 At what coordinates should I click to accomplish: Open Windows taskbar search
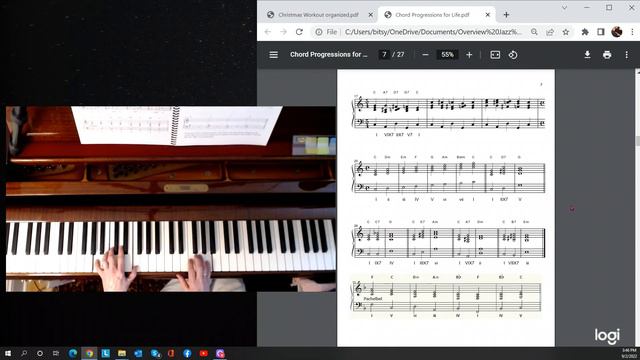[24, 353]
